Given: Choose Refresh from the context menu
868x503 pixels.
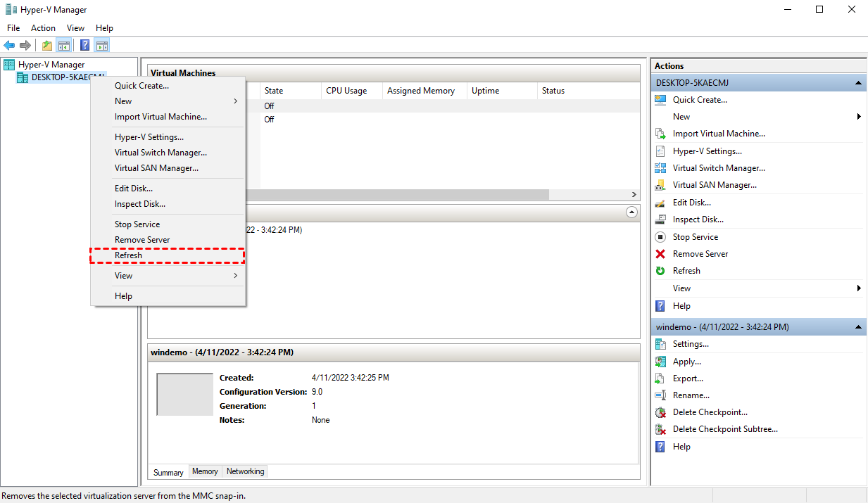Looking at the screenshot, I should [x=168, y=255].
